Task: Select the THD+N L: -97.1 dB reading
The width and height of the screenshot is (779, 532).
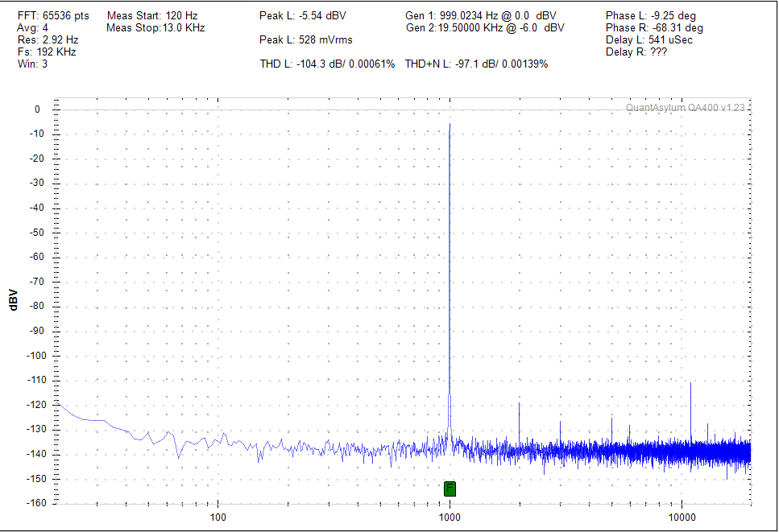Action: click(476, 64)
